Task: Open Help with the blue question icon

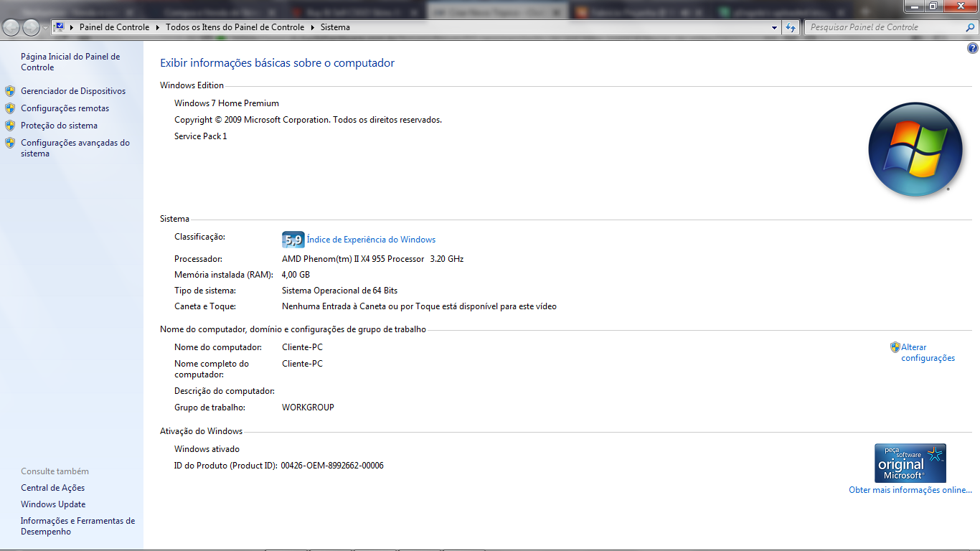Action: (973, 49)
